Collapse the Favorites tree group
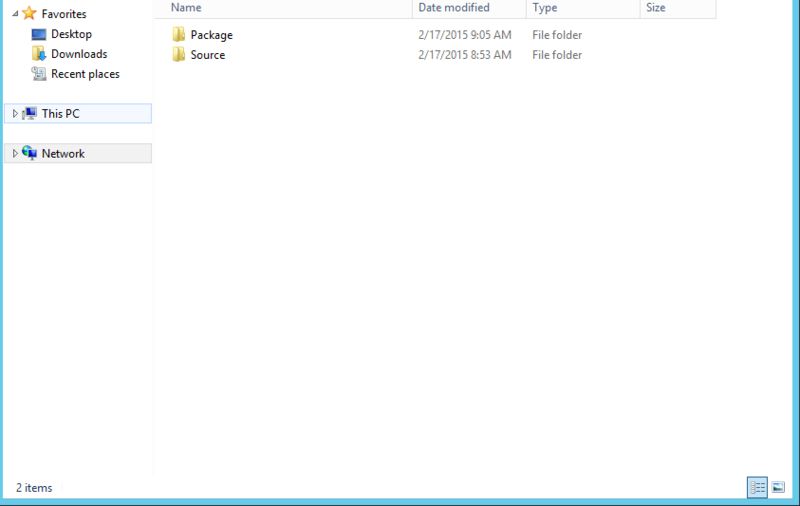Image resolution: width=800 pixels, height=506 pixels. tap(15, 14)
